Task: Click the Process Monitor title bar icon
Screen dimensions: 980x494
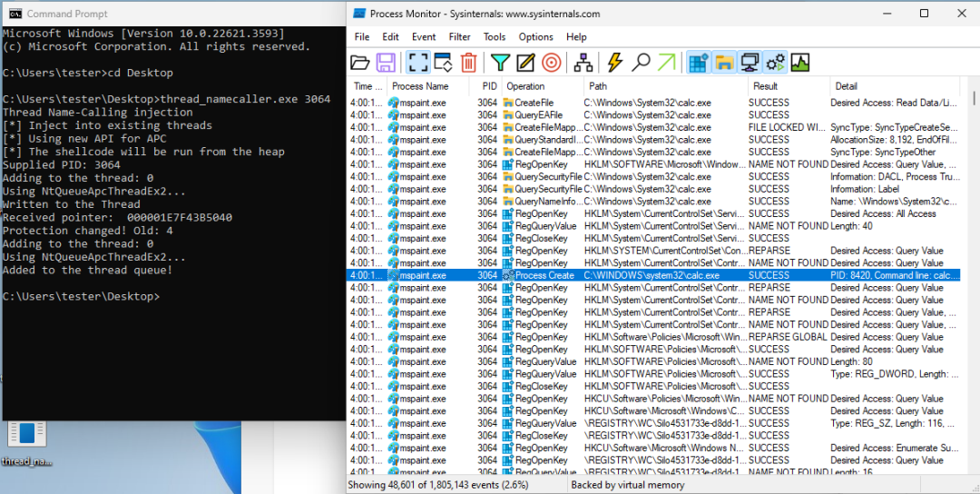Action: pos(358,13)
